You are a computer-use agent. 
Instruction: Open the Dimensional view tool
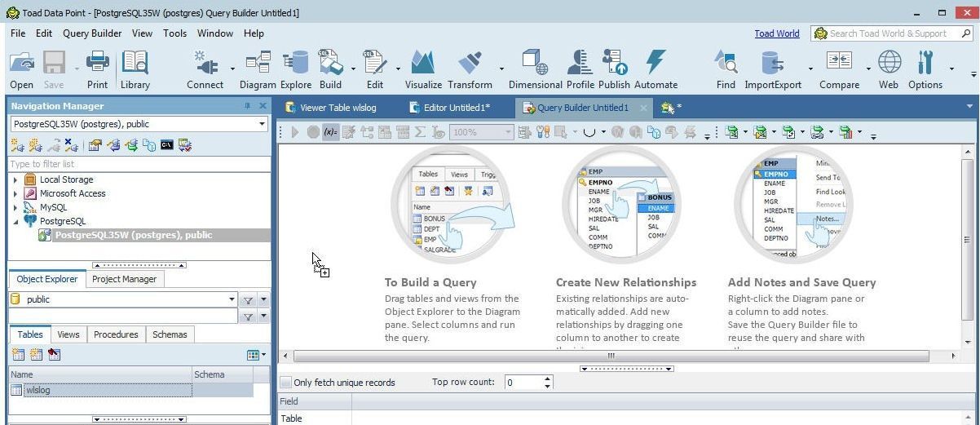click(535, 69)
